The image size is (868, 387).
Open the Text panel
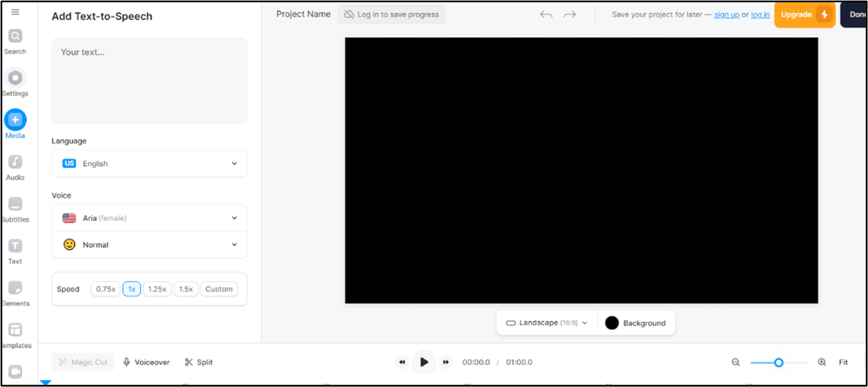(15, 249)
